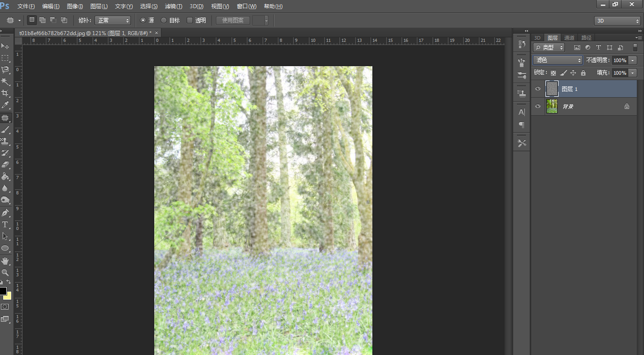This screenshot has height=355, width=644.
Task: Open the 修补 mode dropdown
Action: pos(112,20)
